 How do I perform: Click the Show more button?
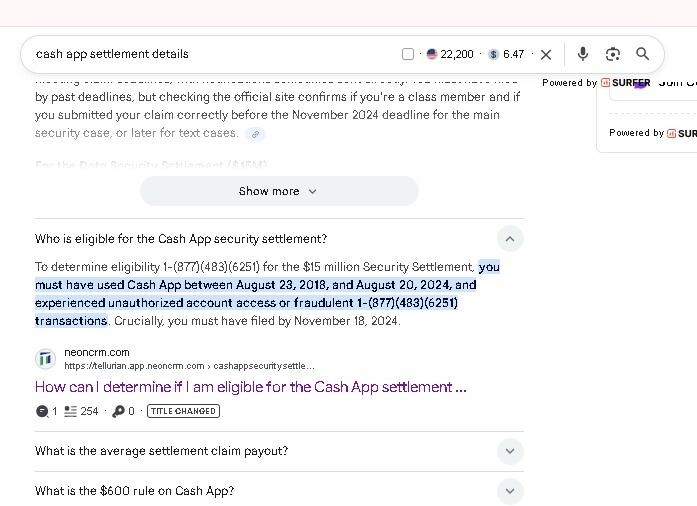278,191
